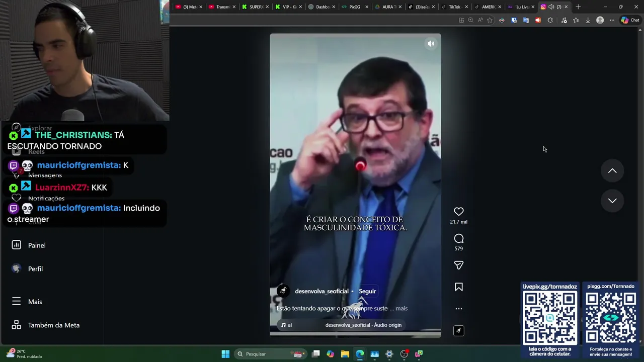Click the livepix.gg/Tornnadoz QR code
644x362 pixels.
[550, 318]
